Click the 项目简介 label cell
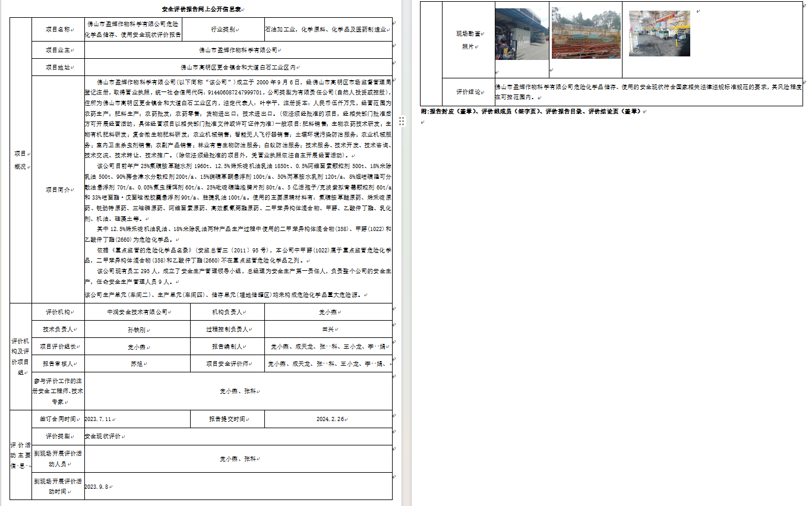 [57, 189]
